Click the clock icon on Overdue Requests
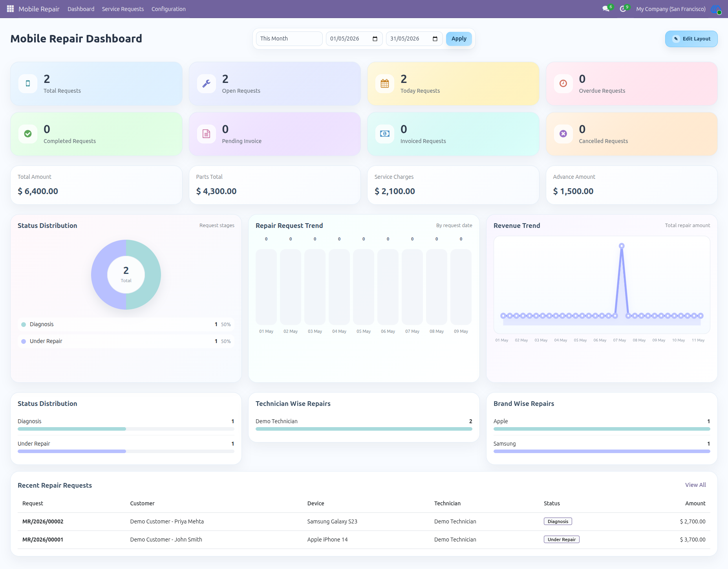The height and width of the screenshot is (569, 728). [563, 83]
